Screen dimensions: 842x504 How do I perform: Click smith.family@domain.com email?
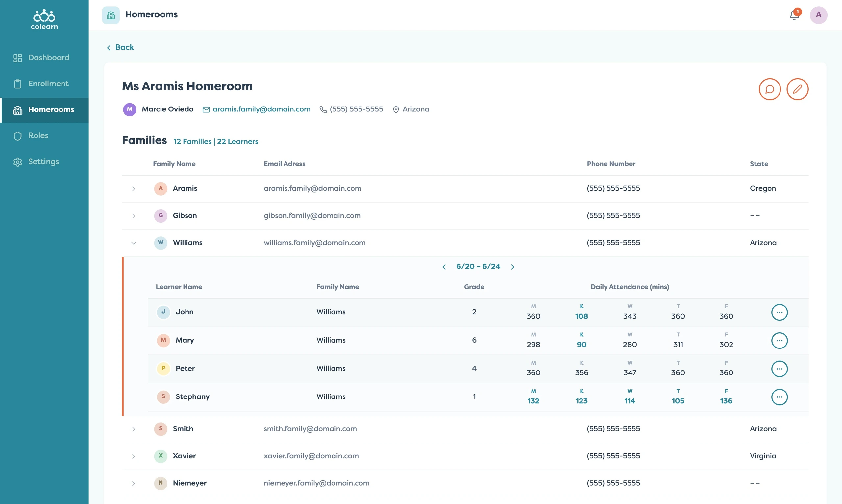(310, 429)
